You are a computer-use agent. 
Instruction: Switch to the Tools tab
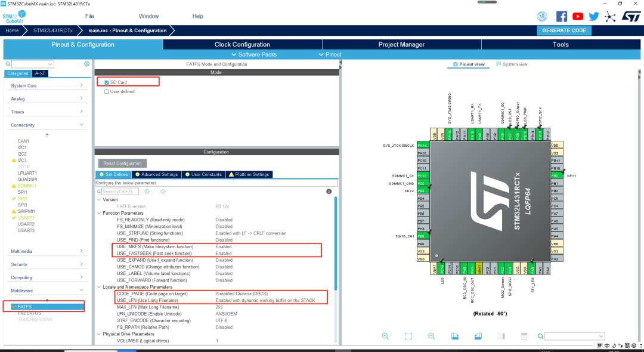561,44
